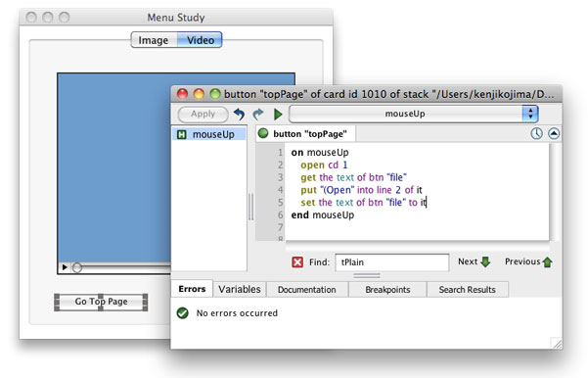Click the Find field containing tPlain
The image size is (588, 378).
(392, 262)
